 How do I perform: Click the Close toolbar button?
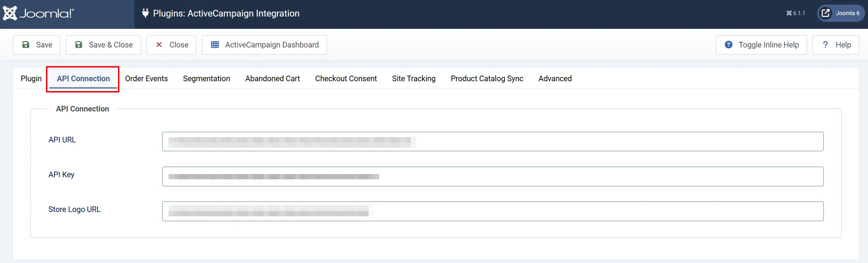(171, 45)
